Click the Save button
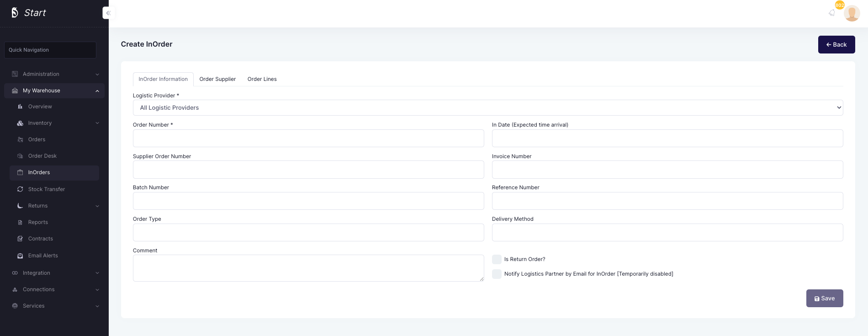 (824, 299)
